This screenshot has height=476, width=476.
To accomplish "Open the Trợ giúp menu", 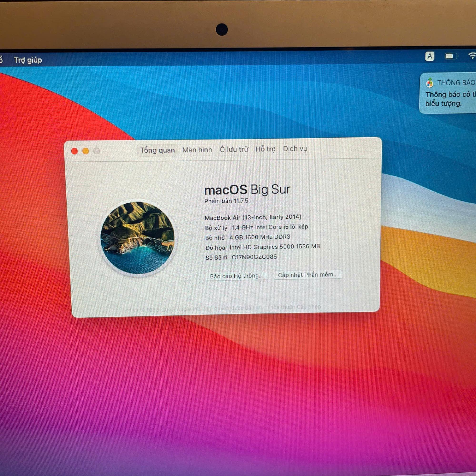I will pyautogui.click(x=28, y=60).
